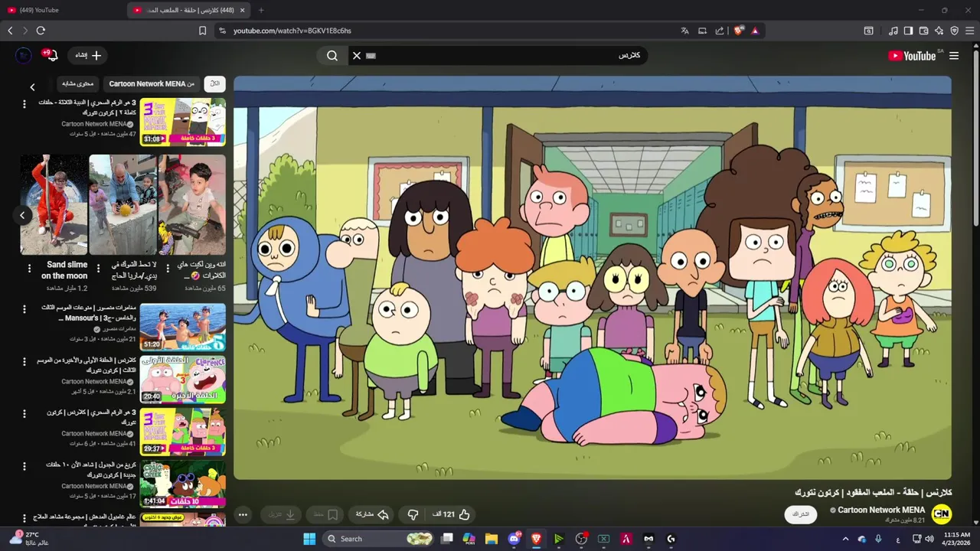This screenshot has height=551, width=980.
Task: Open options for the 539 مليون مشاهدة Short
Action: [x=99, y=269]
